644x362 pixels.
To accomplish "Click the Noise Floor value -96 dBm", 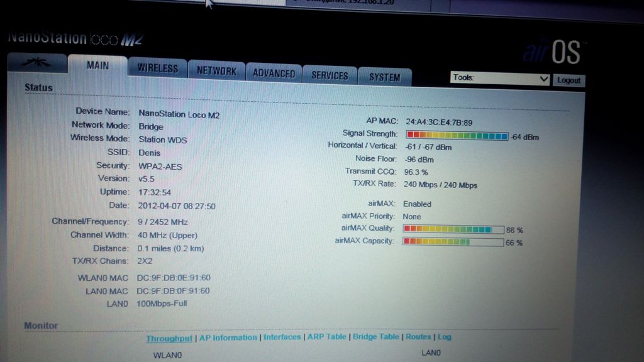I will [419, 160].
